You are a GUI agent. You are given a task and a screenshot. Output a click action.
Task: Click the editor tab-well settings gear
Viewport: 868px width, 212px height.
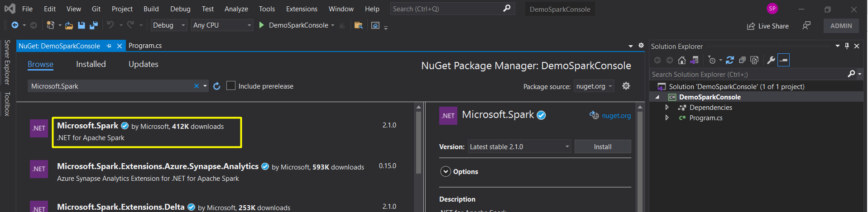(641, 46)
